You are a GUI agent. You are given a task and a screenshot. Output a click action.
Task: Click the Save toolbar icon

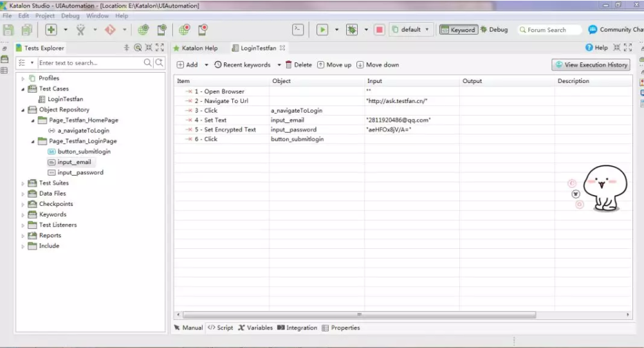pyautogui.click(x=8, y=30)
